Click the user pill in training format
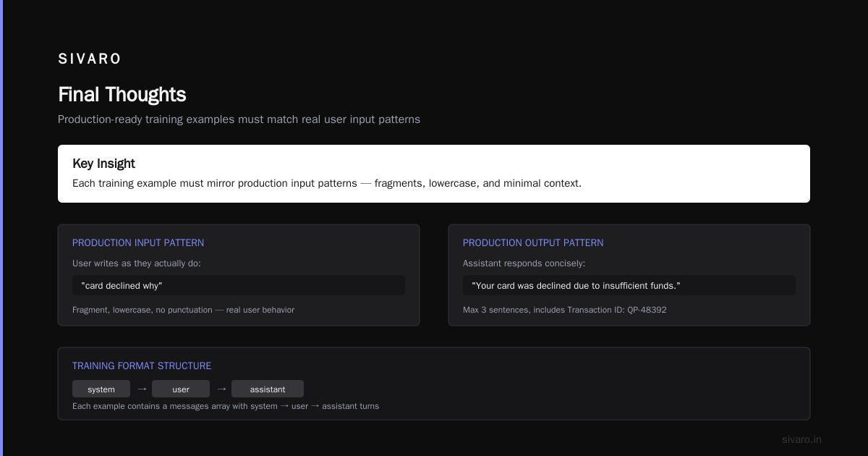The width and height of the screenshot is (868, 456). pyautogui.click(x=181, y=389)
